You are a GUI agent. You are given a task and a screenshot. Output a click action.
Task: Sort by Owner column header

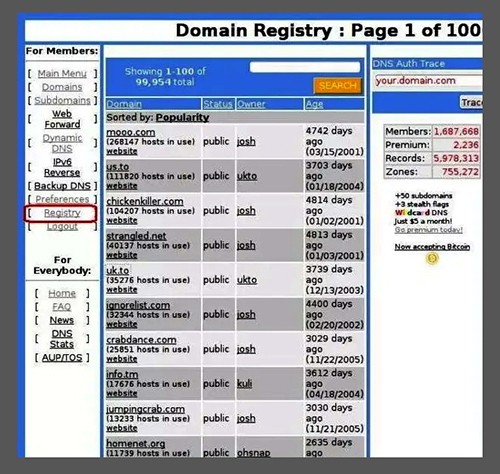[x=251, y=104]
